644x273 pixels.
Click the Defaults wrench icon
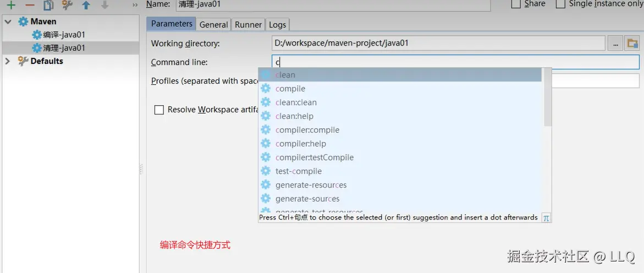24,61
